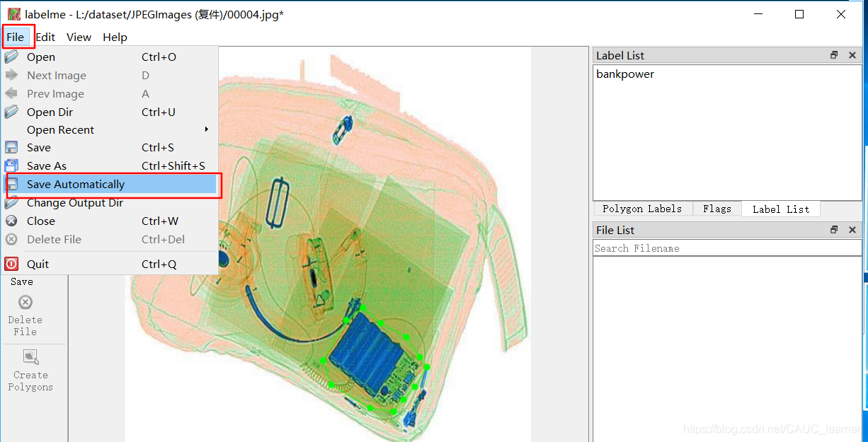Float the Label List panel
The height and width of the screenshot is (442, 868).
tap(834, 55)
